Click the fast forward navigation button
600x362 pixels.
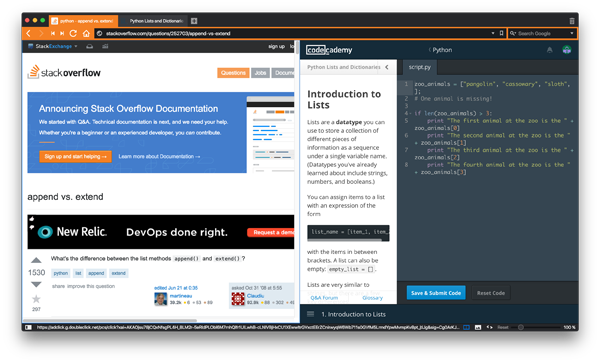tap(62, 33)
